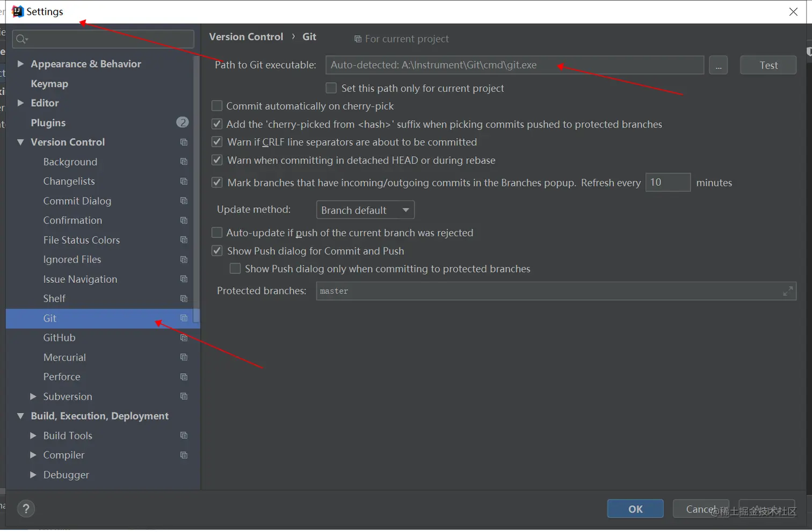Collapse Build, Execution, Deployment section
This screenshot has height=532, width=812.
(x=20, y=416)
